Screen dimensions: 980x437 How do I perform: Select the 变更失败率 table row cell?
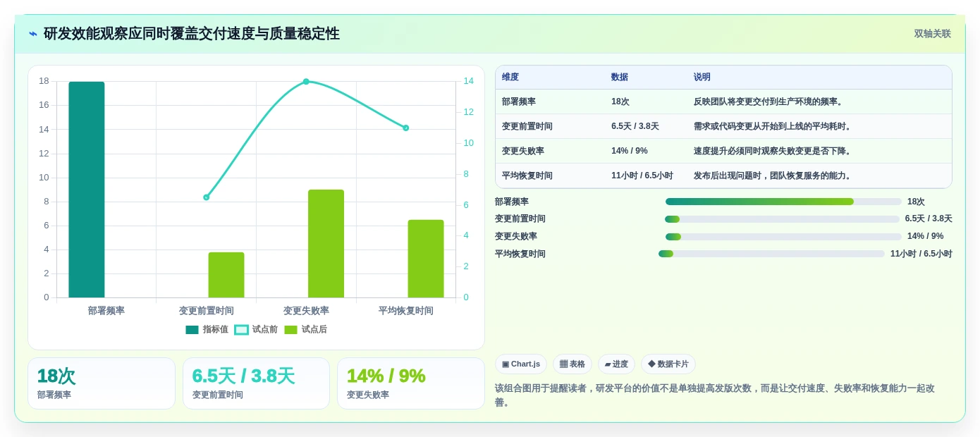550,152
